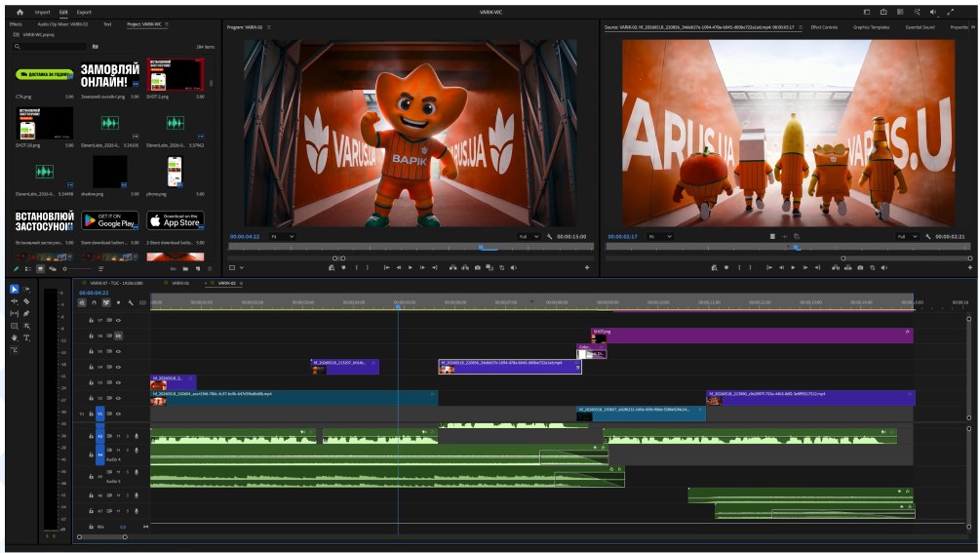
Task: Select the purple SHOT.png clip on timeline
Action: [752, 336]
